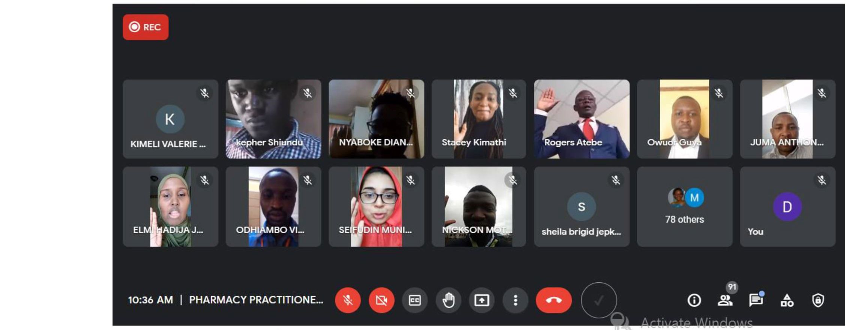Leave call with red hang-up button
The width and height of the screenshot is (868, 330).
tap(554, 300)
